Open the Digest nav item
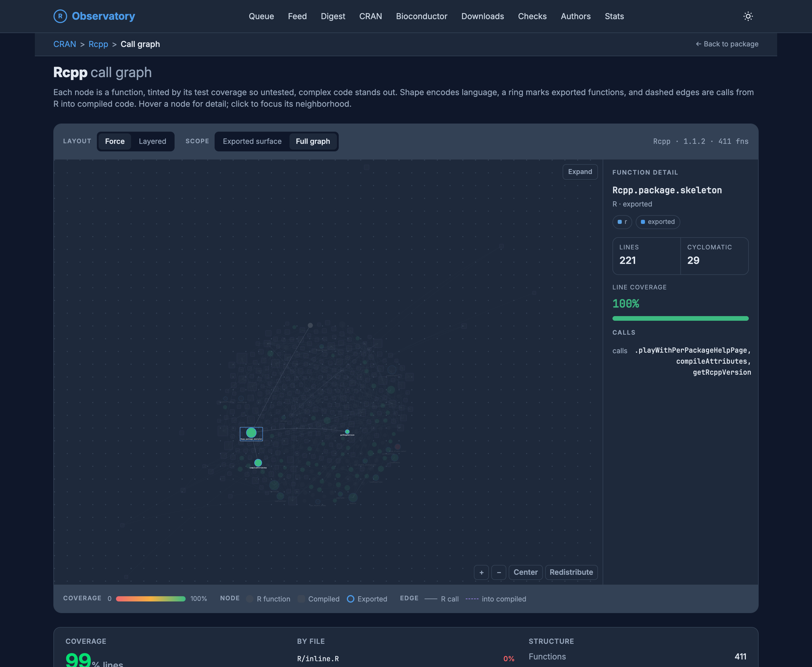This screenshot has width=812, height=667. pyautogui.click(x=333, y=16)
